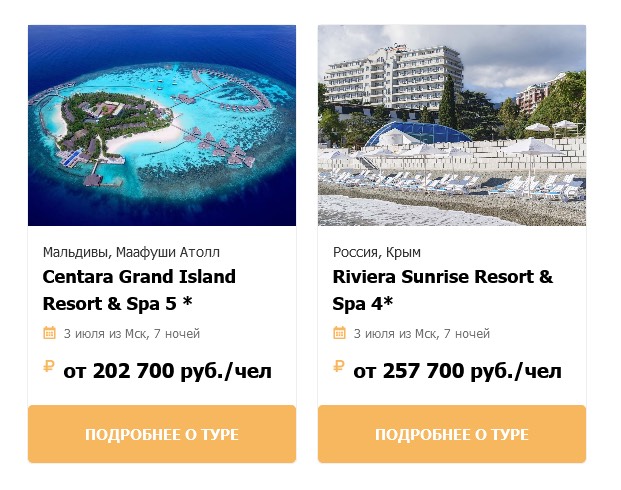The width and height of the screenshot is (621, 490).
Task: Click ruble icon beside 202 700 price
Action: [x=49, y=366]
